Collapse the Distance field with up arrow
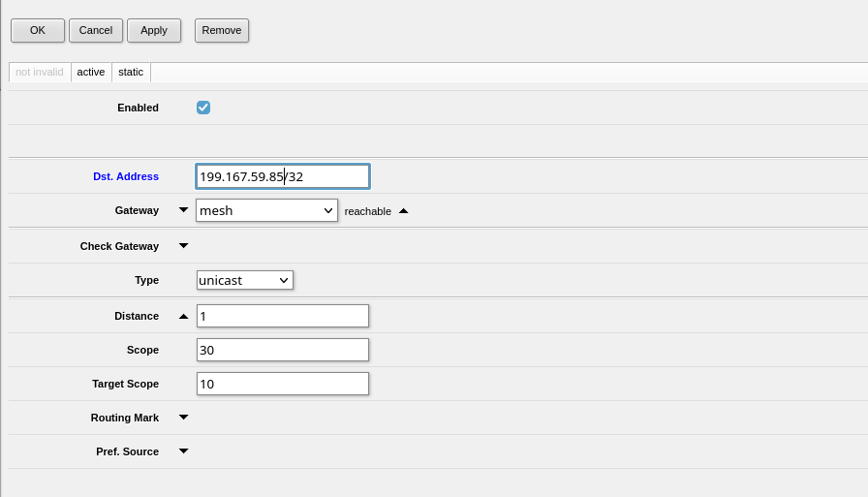 [183, 317]
